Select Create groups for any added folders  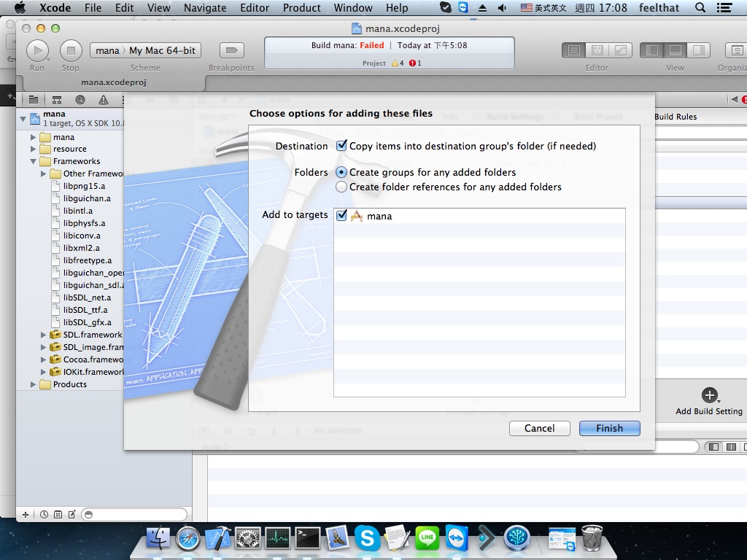(x=341, y=172)
